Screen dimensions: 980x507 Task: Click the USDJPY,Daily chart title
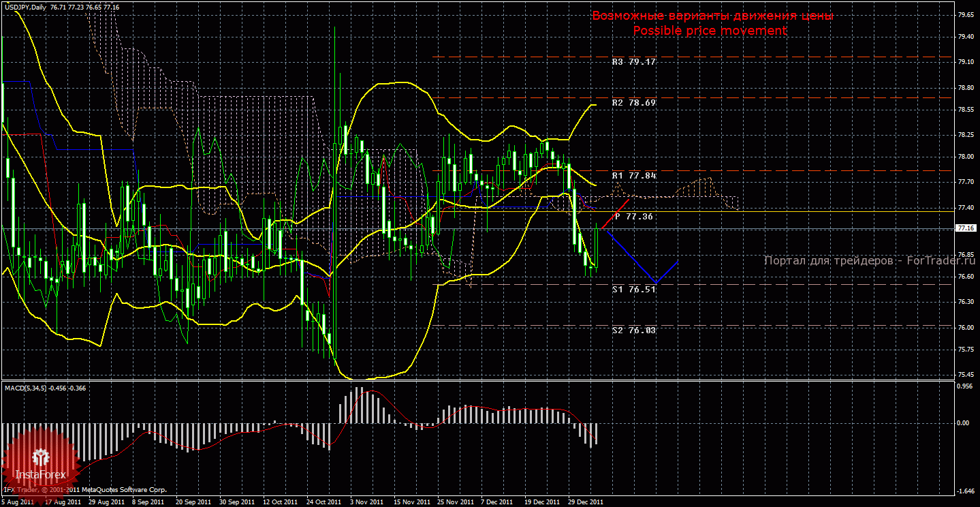click(x=26, y=5)
